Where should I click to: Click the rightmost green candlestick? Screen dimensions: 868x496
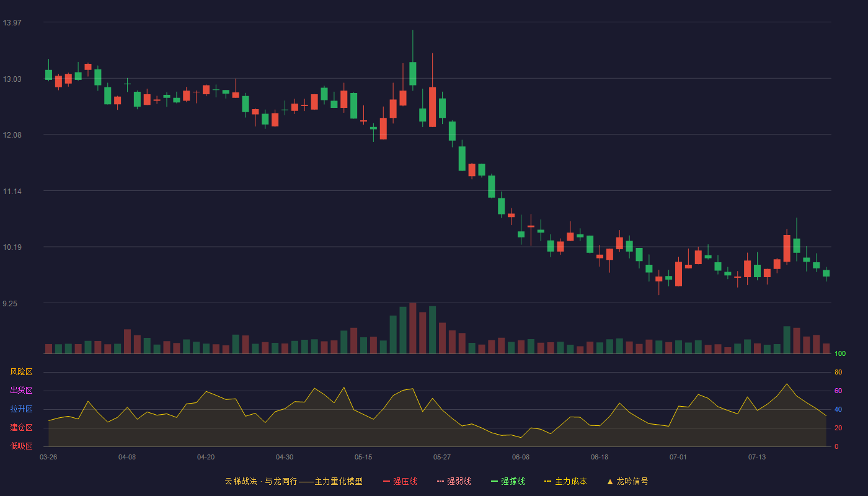pos(826,273)
